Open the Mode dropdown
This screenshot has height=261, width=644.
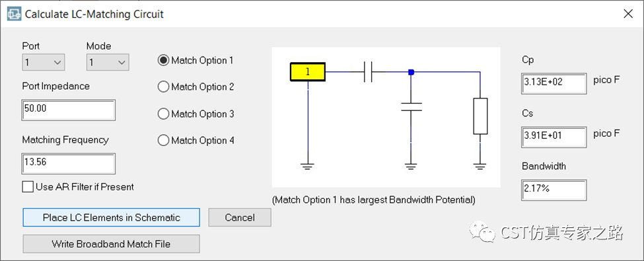[x=108, y=62]
